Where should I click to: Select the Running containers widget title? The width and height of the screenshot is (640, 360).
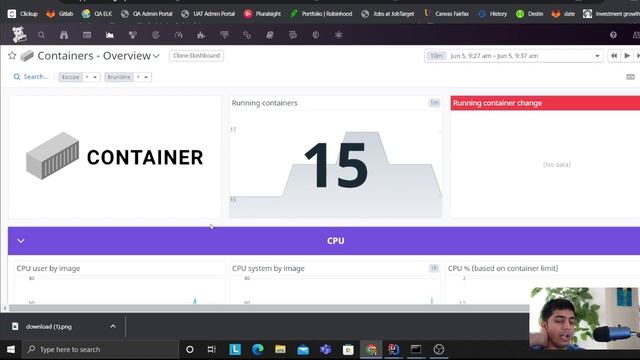(x=264, y=103)
